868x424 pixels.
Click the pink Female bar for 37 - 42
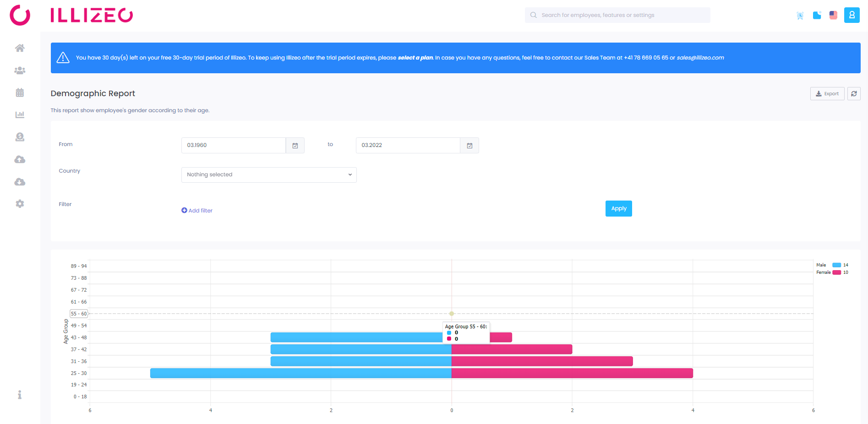[512, 349]
